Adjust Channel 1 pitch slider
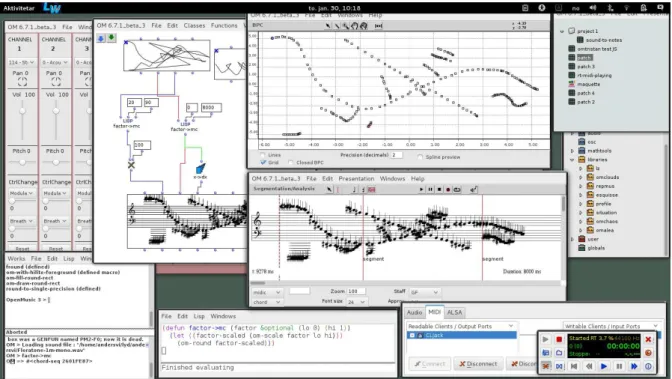The width and height of the screenshot is (672, 379). pyautogui.click(x=22, y=162)
